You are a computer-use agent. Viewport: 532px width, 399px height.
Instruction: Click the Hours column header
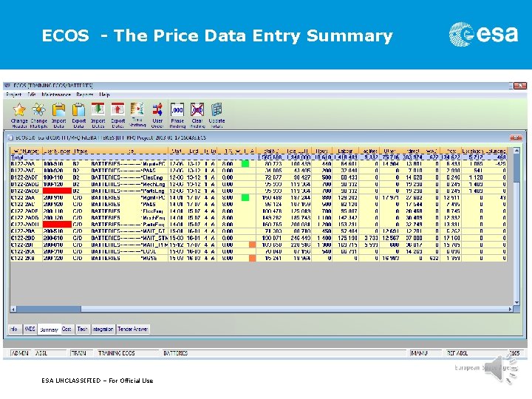[321, 151]
